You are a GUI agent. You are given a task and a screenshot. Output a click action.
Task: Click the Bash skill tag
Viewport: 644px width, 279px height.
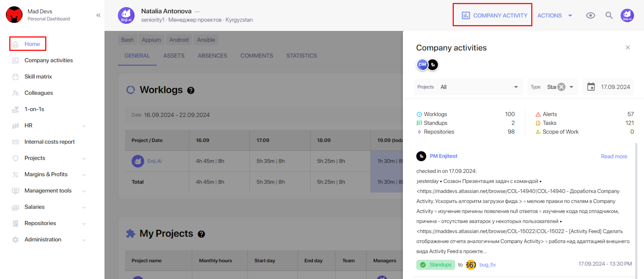coord(127,40)
